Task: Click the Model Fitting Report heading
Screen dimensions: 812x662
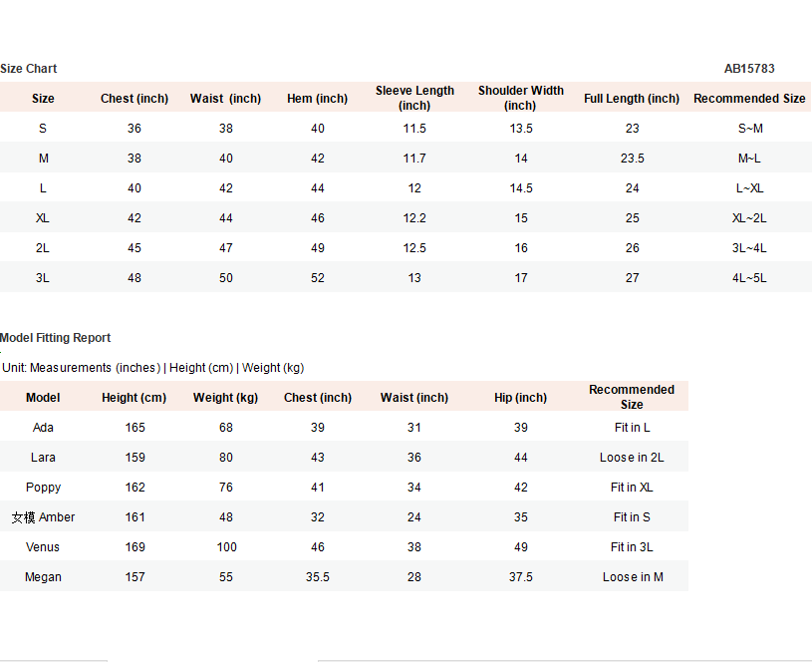Action: point(56,338)
